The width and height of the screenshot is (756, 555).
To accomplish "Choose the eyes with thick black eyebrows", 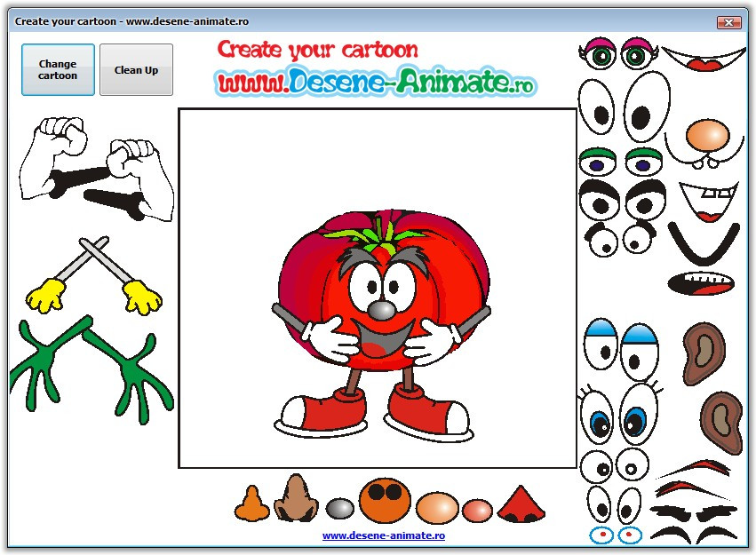I will 623,200.
